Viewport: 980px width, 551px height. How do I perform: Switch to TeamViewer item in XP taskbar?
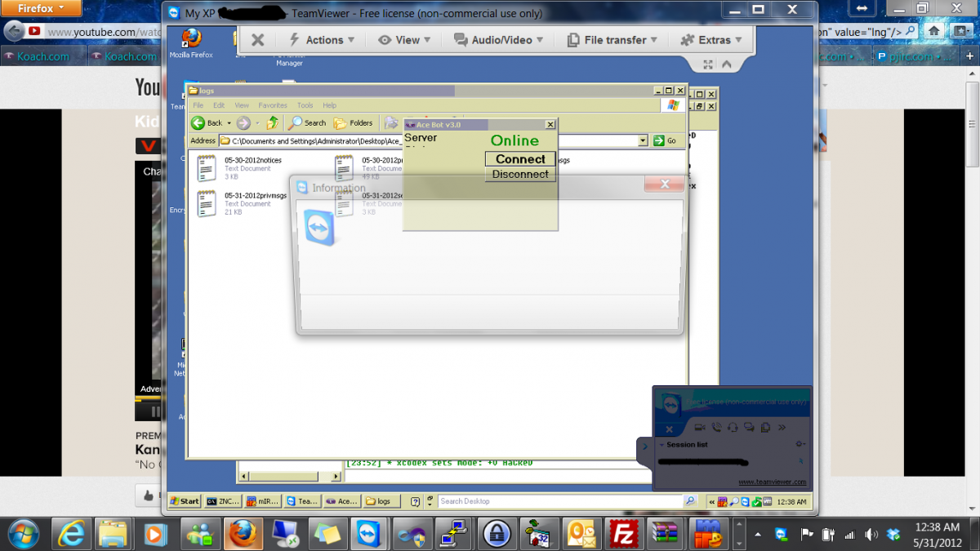point(302,501)
